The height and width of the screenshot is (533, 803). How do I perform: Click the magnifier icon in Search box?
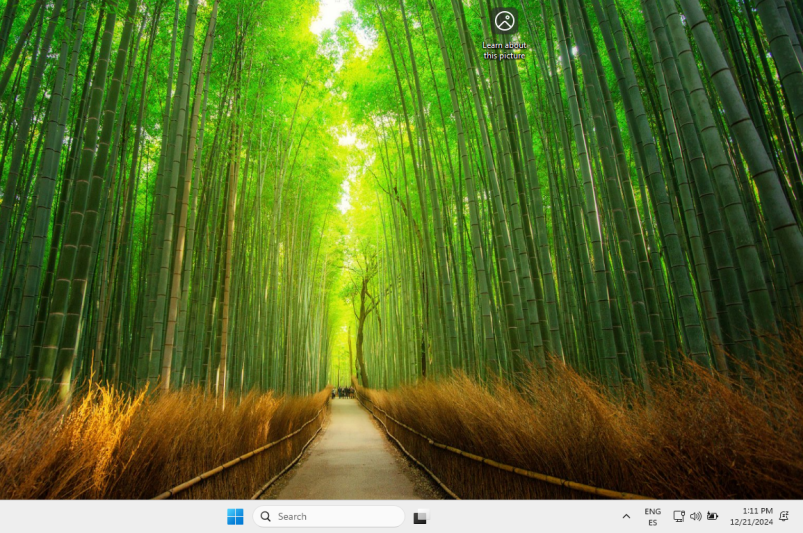point(265,516)
